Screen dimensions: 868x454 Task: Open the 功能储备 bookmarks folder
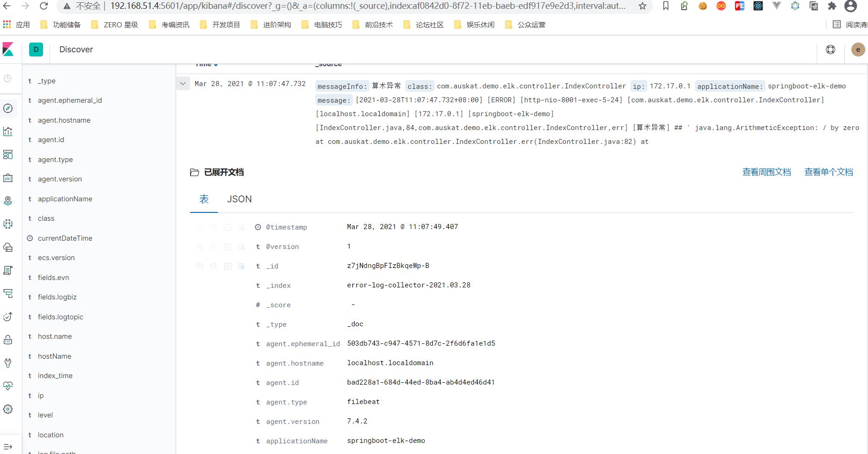point(61,25)
